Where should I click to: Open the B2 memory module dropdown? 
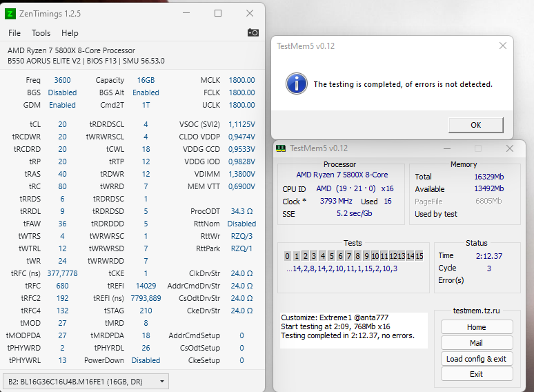click(86, 382)
